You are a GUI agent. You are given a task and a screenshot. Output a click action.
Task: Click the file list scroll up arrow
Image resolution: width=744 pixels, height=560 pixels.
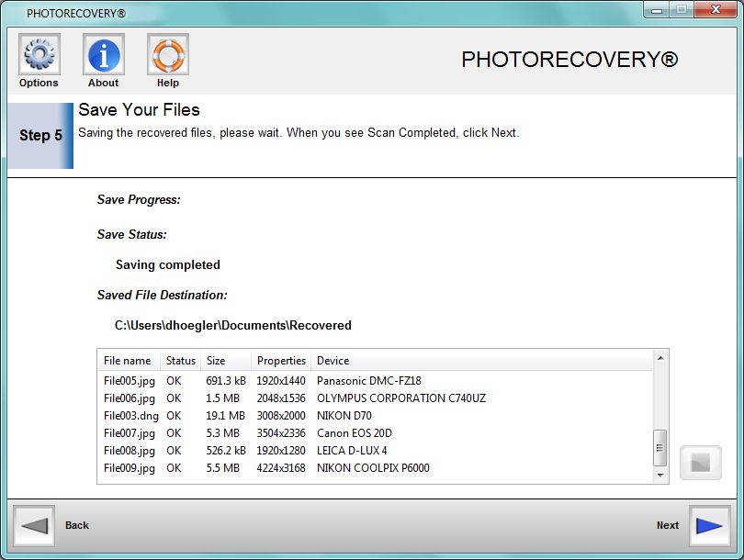[660, 358]
